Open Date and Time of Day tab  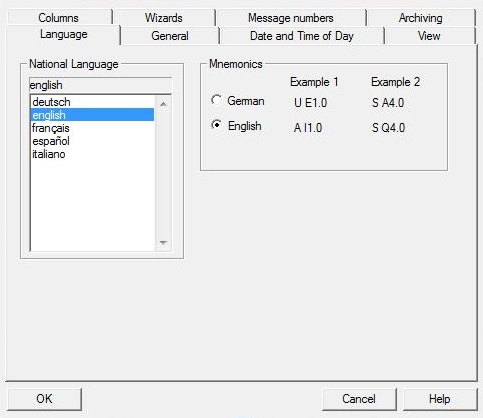pyautogui.click(x=302, y=36)
